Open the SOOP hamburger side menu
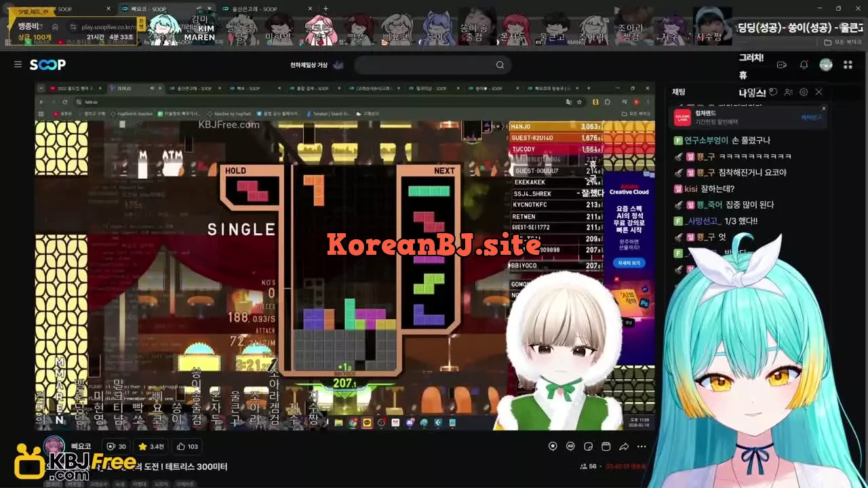Viewport: 868px width, 488px height. [x=18, y=64]
